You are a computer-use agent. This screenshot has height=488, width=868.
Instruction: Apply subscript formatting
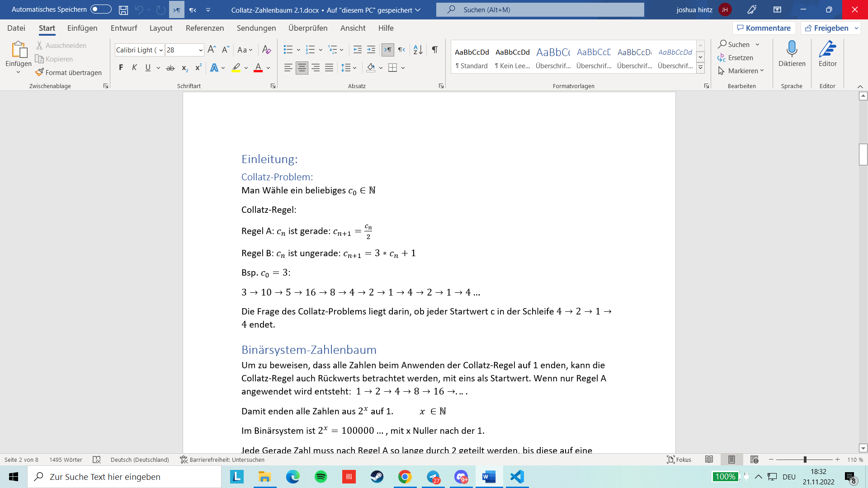click(184, 68)
